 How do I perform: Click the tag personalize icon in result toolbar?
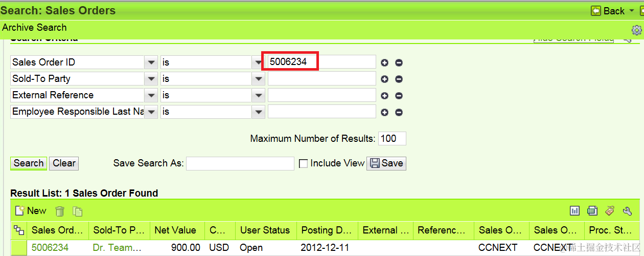(x=610, y=211)
